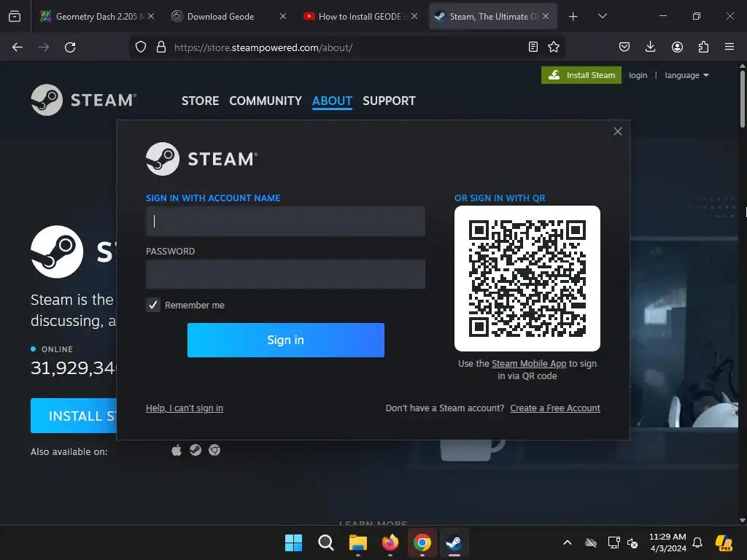This screenshot has height=560, width=747.
Task: Open Create a Free Account link
Action: tap(555, 408)
